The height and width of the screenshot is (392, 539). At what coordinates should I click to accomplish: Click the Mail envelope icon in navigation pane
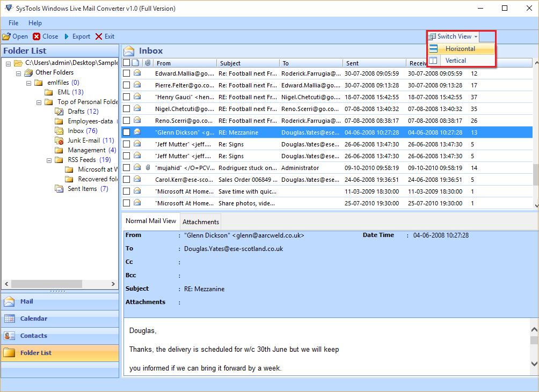tap(9, 301)
